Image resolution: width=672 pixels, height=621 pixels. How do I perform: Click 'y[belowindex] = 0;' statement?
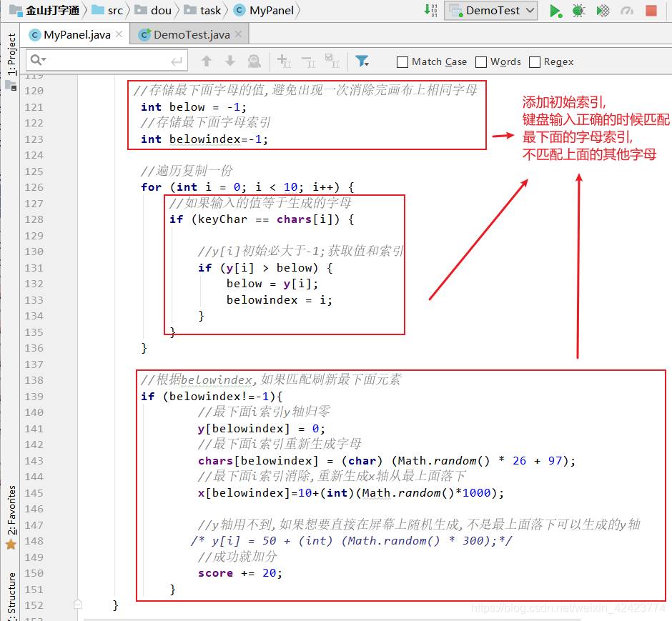pos(262,429)
